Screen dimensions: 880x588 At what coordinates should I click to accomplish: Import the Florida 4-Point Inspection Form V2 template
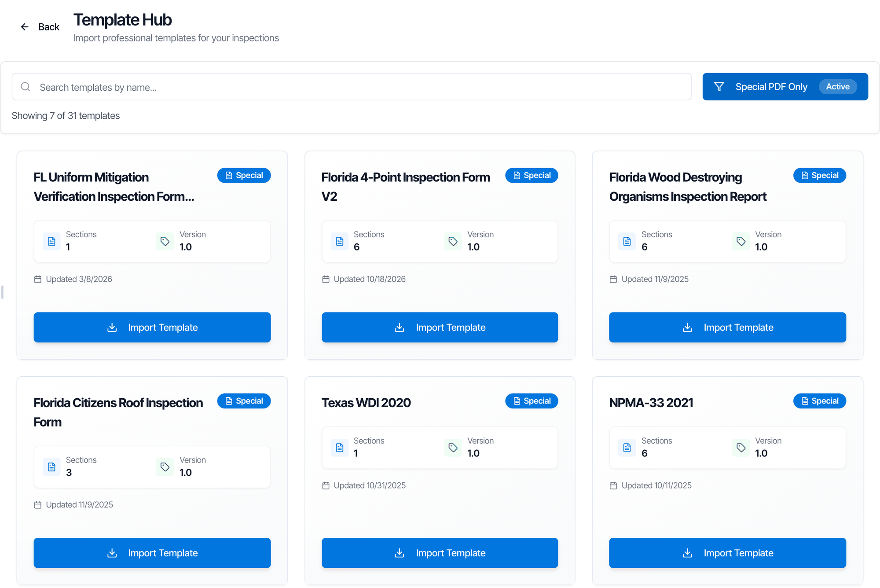pos(440,327)
